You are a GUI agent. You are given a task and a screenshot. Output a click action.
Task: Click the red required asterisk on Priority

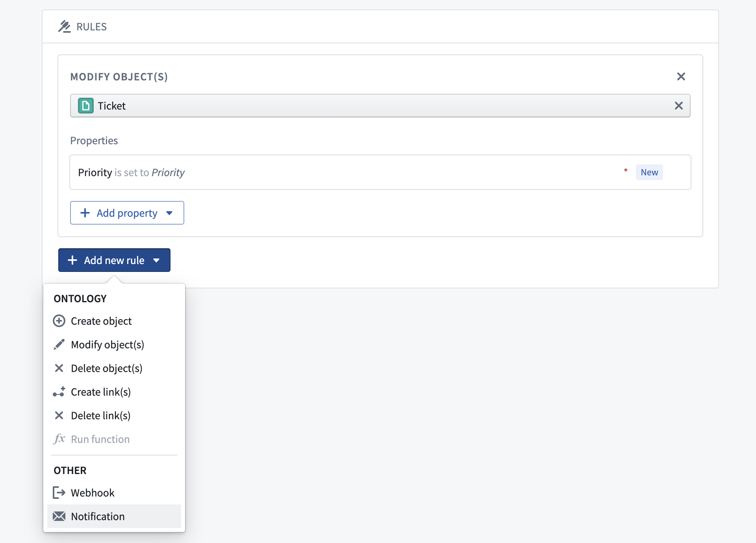click(x=626, y=171)
